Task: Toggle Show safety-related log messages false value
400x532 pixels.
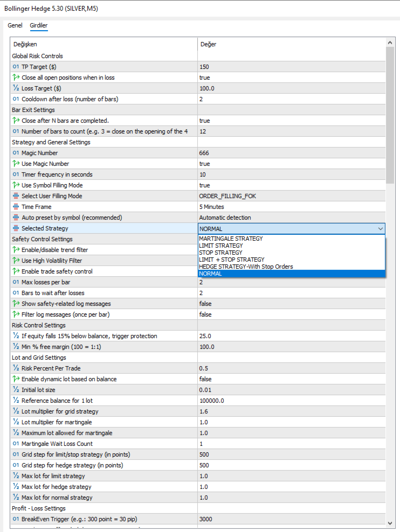Action: pos(291,304)
